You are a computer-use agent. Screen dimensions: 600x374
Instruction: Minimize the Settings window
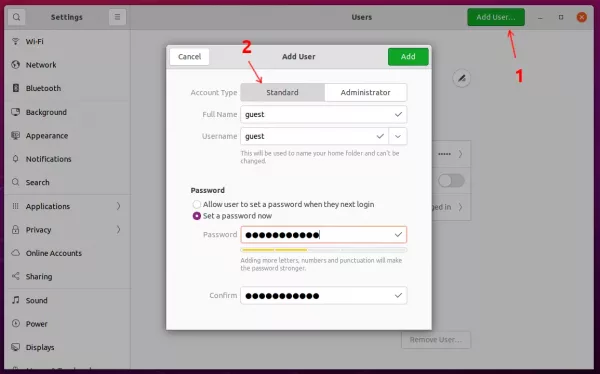(540, 17)
